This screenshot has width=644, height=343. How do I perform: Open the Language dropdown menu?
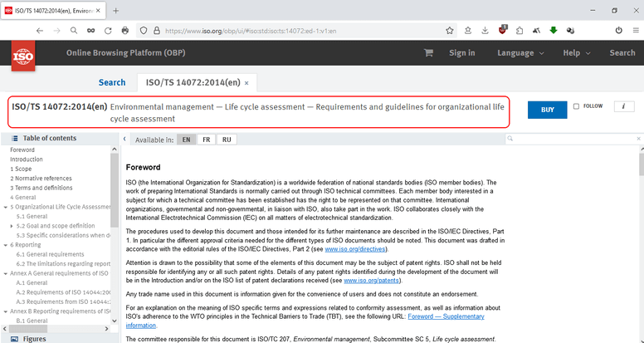(520, 52)
